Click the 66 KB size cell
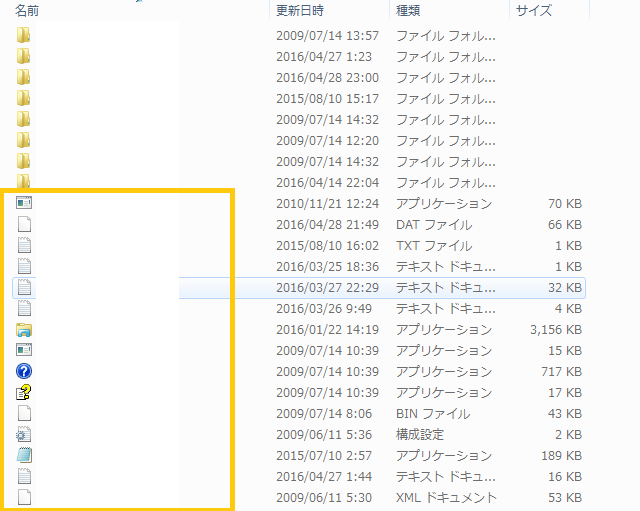 [565, 225]
